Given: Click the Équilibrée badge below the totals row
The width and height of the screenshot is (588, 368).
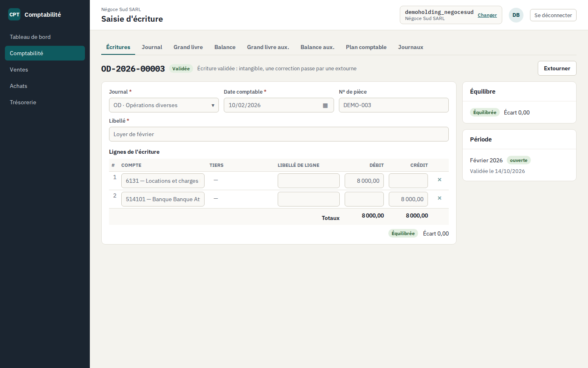Looking at the screenshot, I should click(403, 233).
